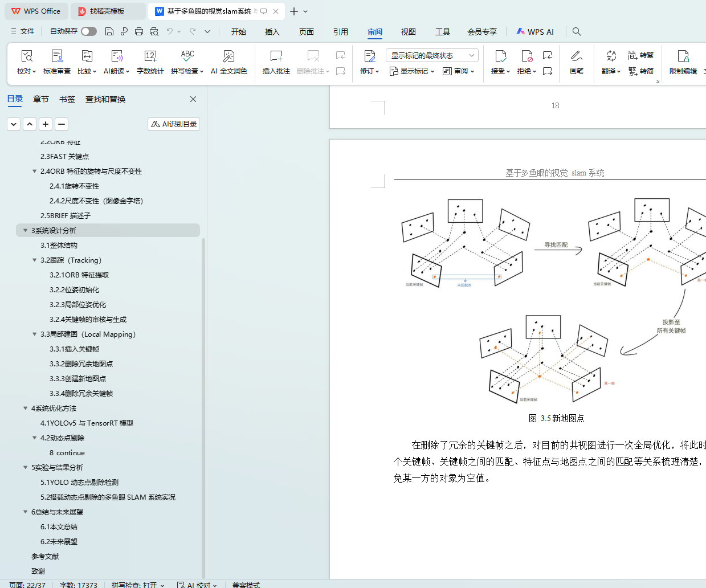This screenshot has width=706, height=588.
Task: Click the 字数: 17373 status bar entry
Action: point(79,585)
